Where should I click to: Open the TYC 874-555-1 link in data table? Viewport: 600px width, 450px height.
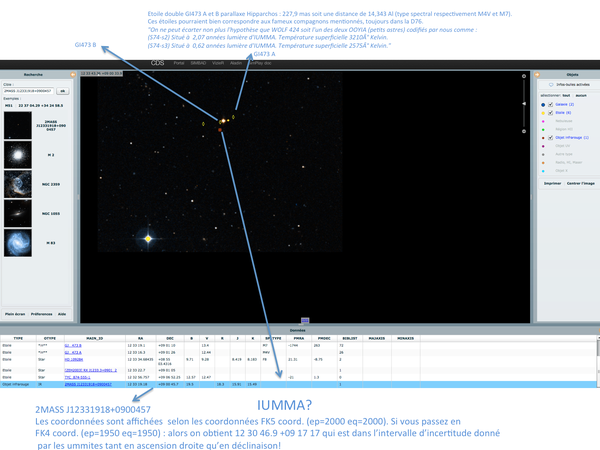click(x=77, y=377)
